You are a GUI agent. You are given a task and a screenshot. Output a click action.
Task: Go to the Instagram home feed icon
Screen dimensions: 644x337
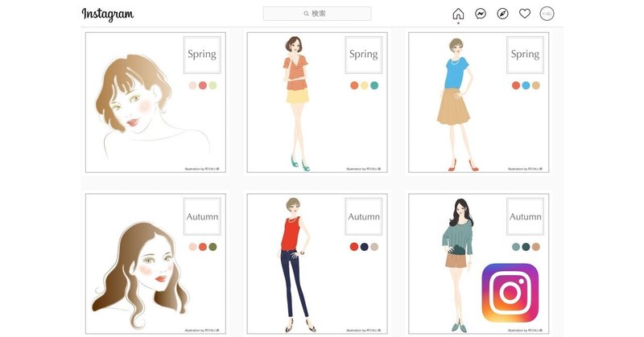pyautogui.click(x=458, y=14)
